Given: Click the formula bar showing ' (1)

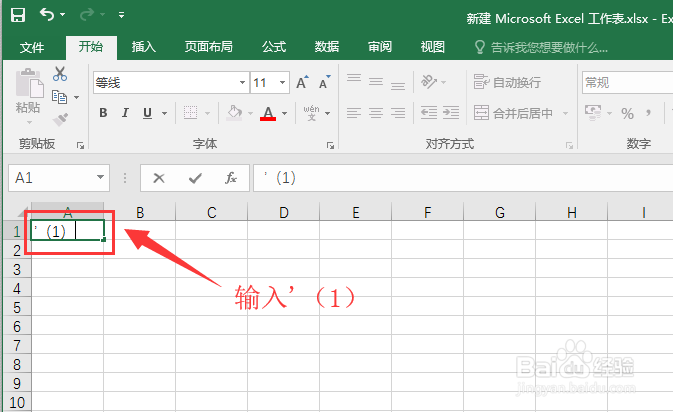Looking at the screenshot, I should click(463, 178).
